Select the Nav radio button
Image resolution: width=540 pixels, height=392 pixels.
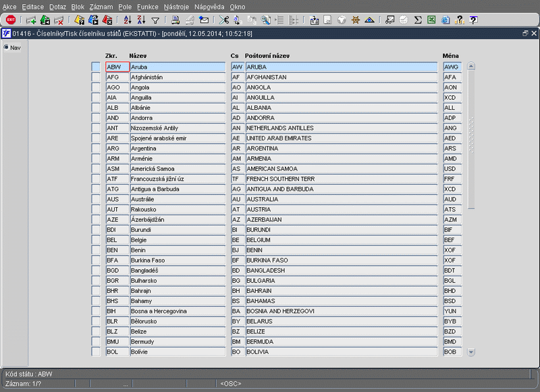[6, 47]
